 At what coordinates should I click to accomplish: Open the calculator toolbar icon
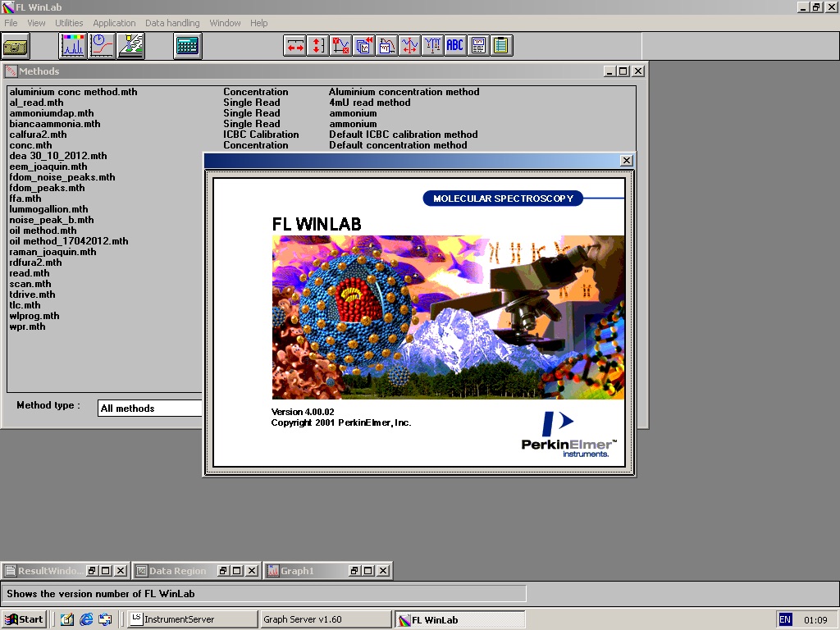click(x=188, y=46)
